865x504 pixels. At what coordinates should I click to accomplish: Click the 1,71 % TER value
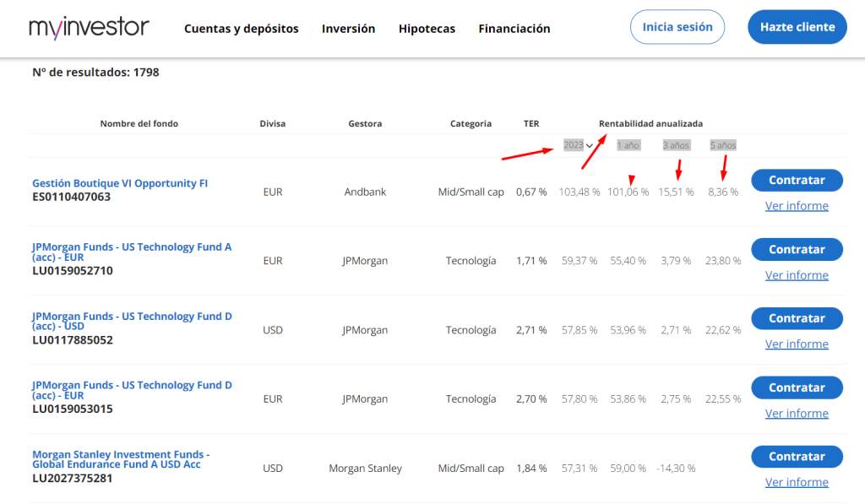[x=531, y=261]
